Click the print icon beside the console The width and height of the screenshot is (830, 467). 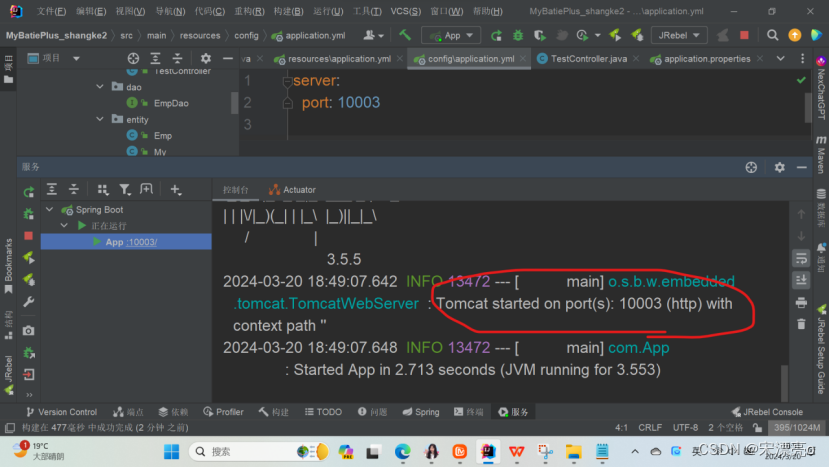coord(800,302)
